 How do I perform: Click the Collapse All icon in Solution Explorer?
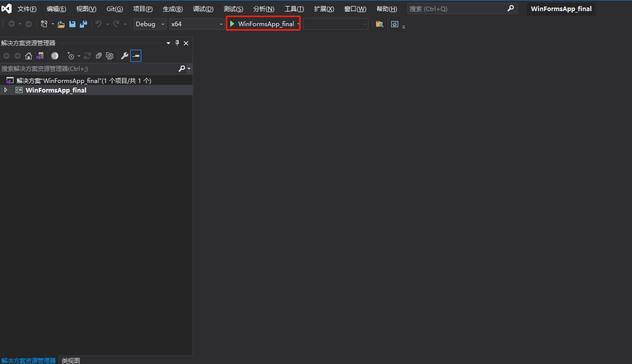click(99, 56)
